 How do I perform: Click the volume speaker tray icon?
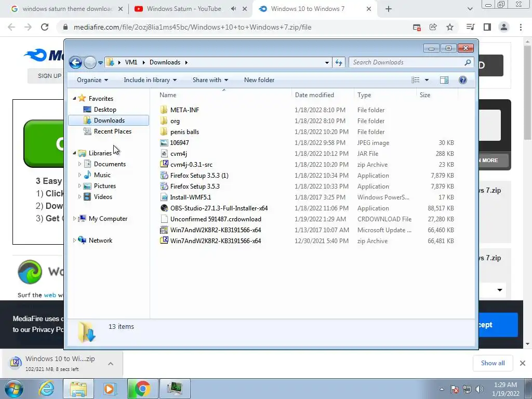(x=479, y=389)
